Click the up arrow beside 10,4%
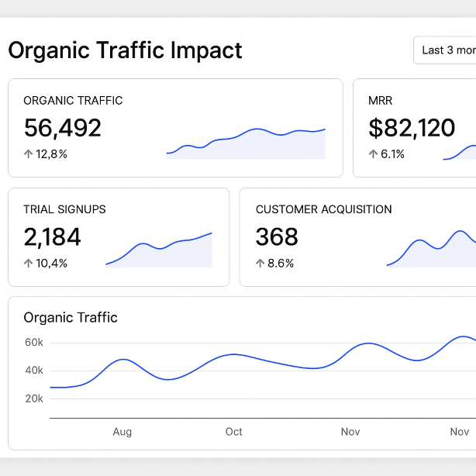 click(29, 264)
